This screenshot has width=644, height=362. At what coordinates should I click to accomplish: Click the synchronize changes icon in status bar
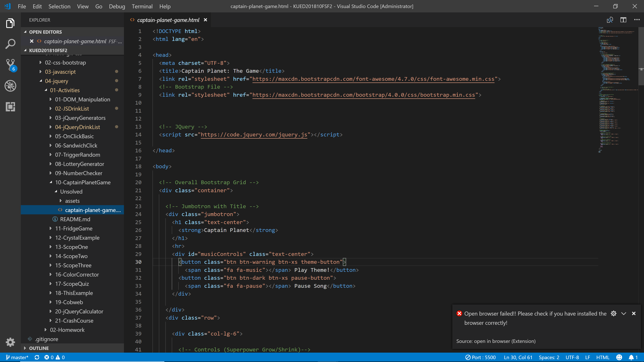37,357
